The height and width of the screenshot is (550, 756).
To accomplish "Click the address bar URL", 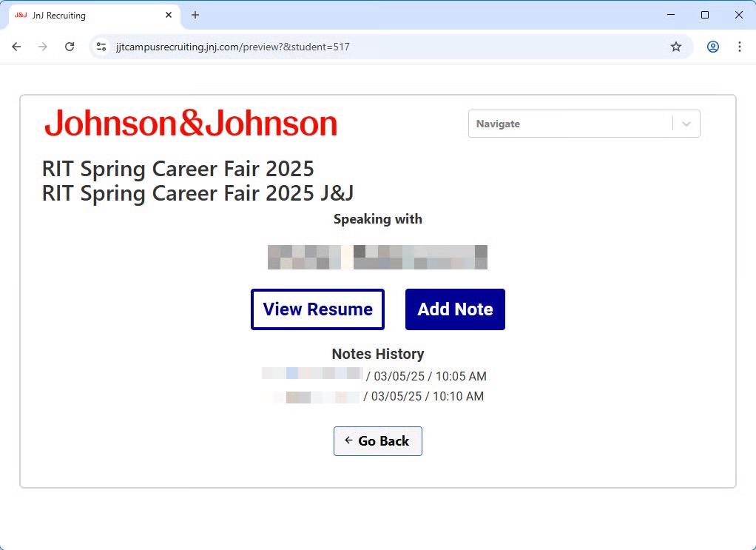I will click(x=232, y=47).
